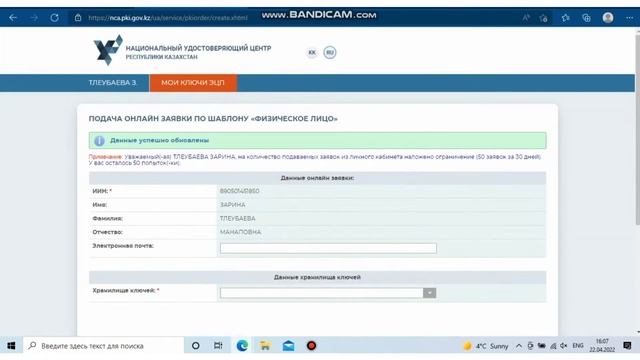Viewport: 640px width, 360px height.
Task: Click the info icon in green notice
Action: point(99,141)
